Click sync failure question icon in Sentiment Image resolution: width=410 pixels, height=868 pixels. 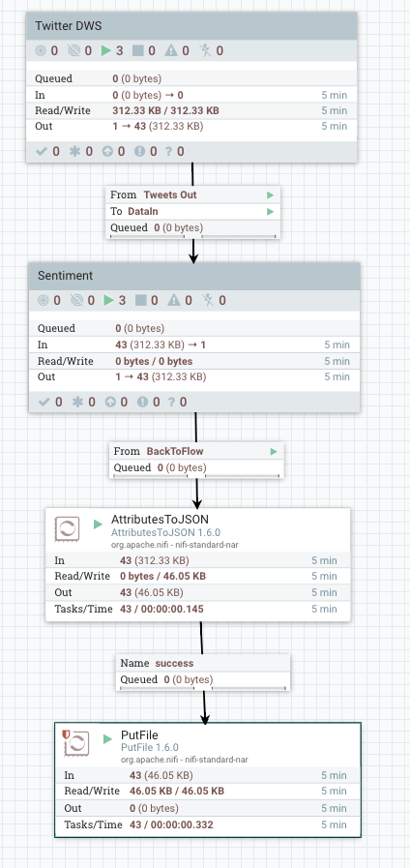172,402
